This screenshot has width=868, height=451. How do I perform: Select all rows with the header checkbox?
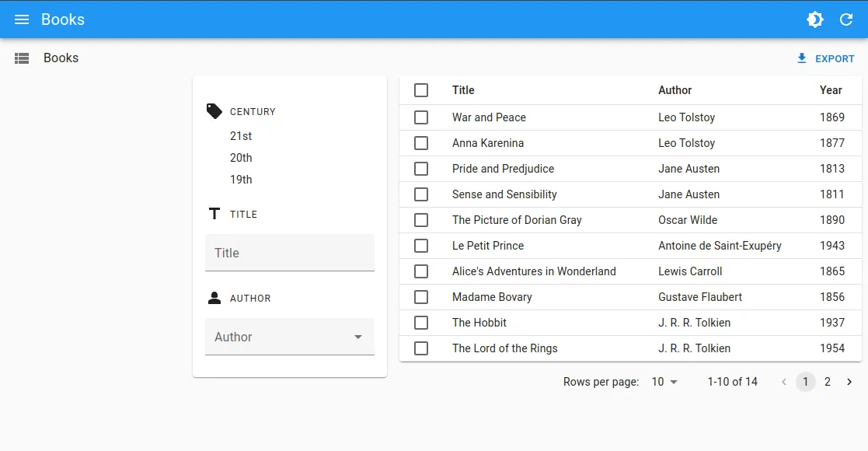click(x=421, y=89)
